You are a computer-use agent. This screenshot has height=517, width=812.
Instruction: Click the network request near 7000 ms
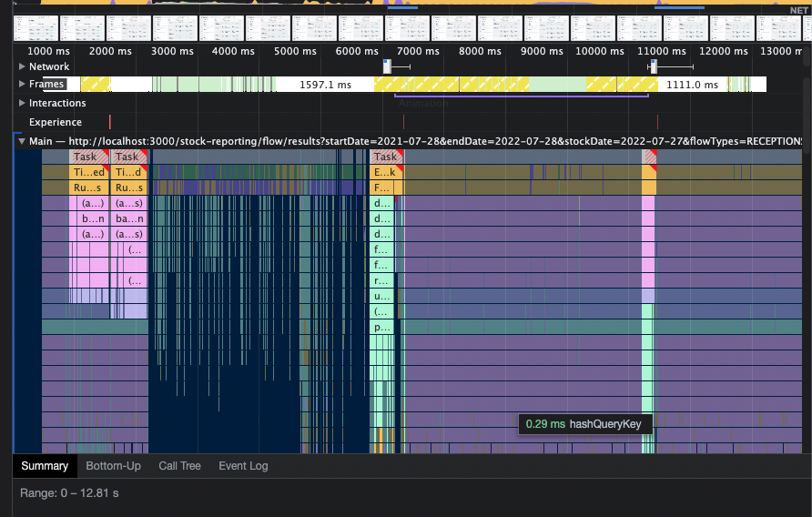(388, 66)
